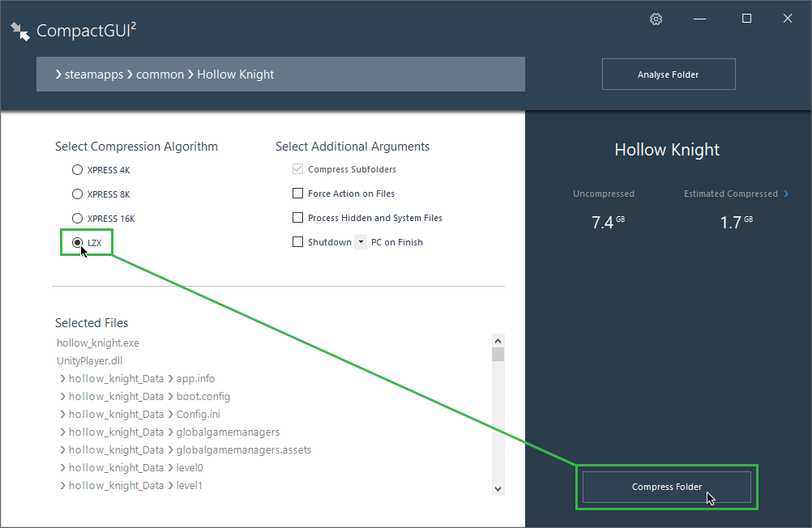Select the XPRESS 8K radio button
Viewport: 812px width, 528px height.
(77, 194)
